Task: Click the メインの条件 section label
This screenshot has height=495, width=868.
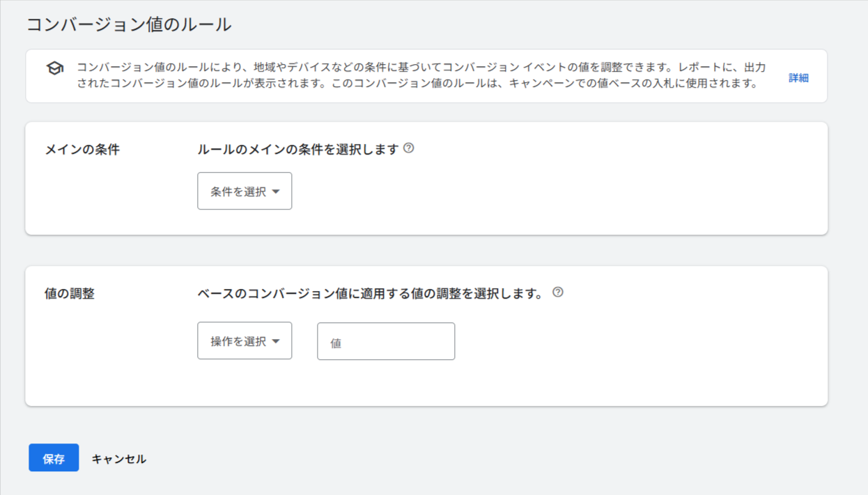Action: (x=82, y=150)
